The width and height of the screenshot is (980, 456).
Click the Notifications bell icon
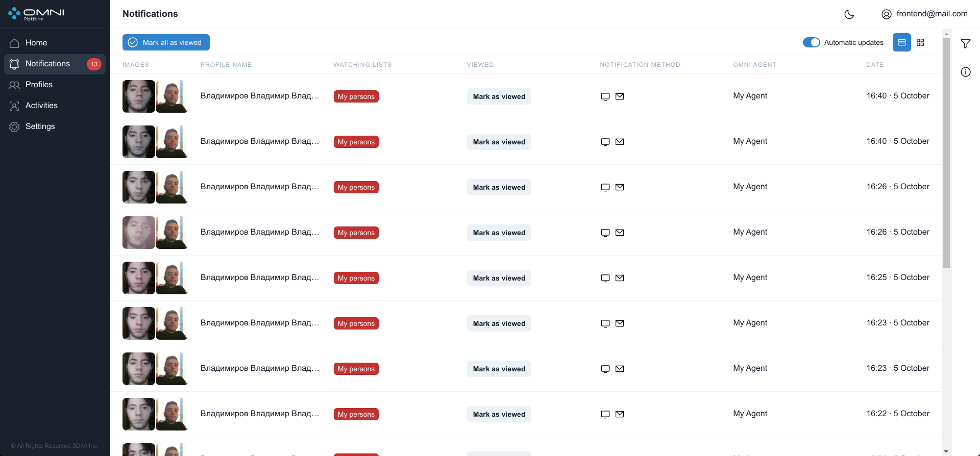(14, 64)
